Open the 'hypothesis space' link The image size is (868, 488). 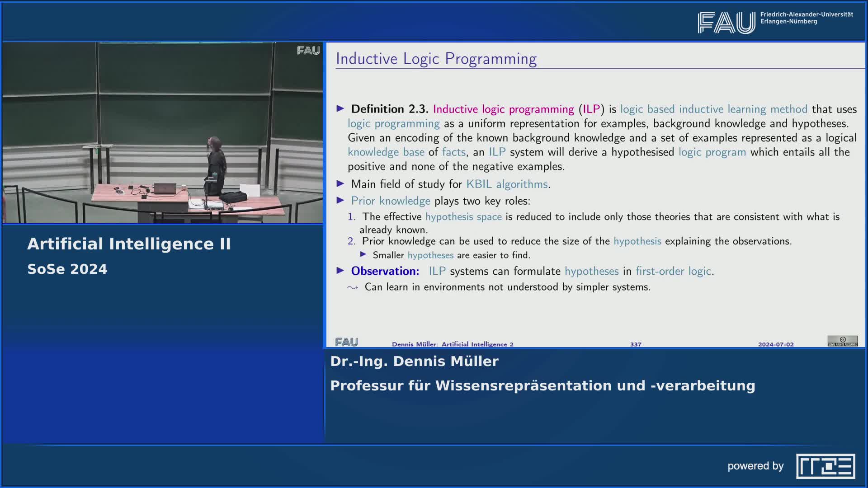pos(463,217)
